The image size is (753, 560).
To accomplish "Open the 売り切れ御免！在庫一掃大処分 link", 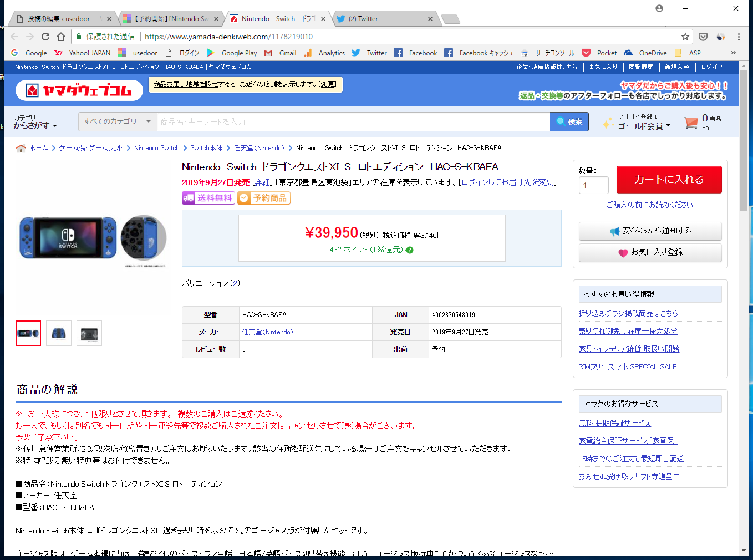I will click(628, 332).
